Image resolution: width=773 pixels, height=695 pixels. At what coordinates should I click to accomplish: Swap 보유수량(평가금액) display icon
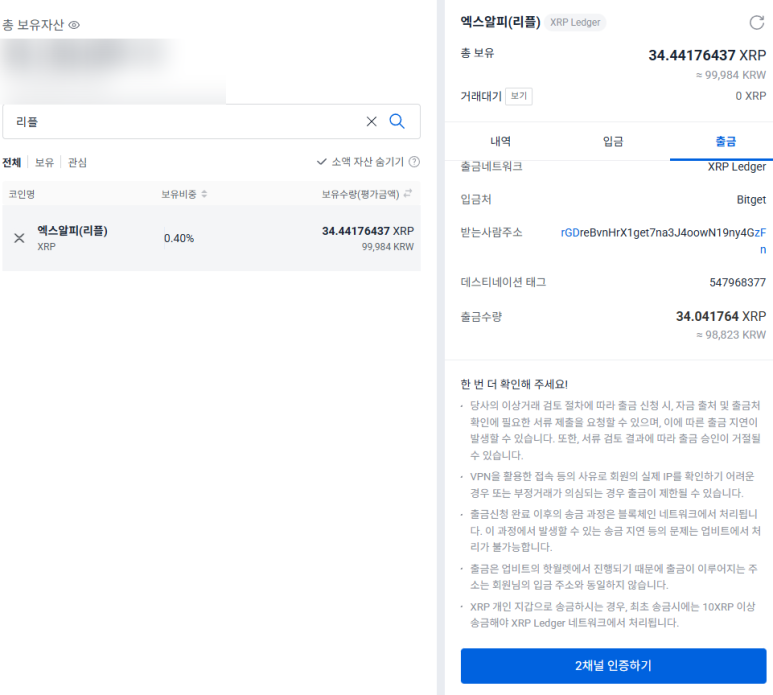(408, 193)
